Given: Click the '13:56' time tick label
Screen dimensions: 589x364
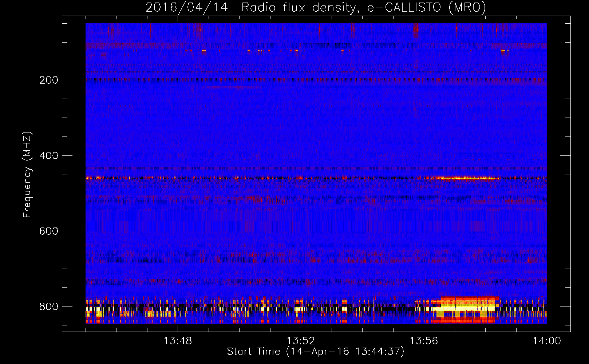Looking at the screenshot, I should tap(424, 341).
